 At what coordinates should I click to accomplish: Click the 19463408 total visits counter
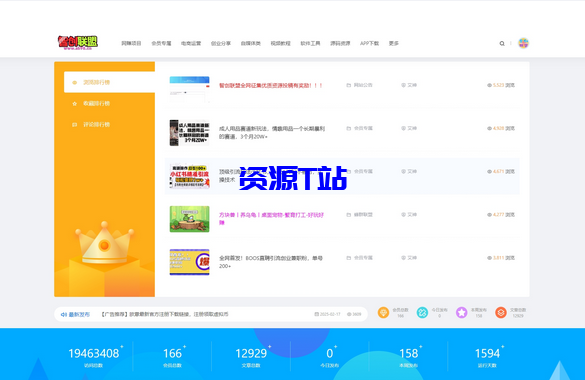pos(94,354)
